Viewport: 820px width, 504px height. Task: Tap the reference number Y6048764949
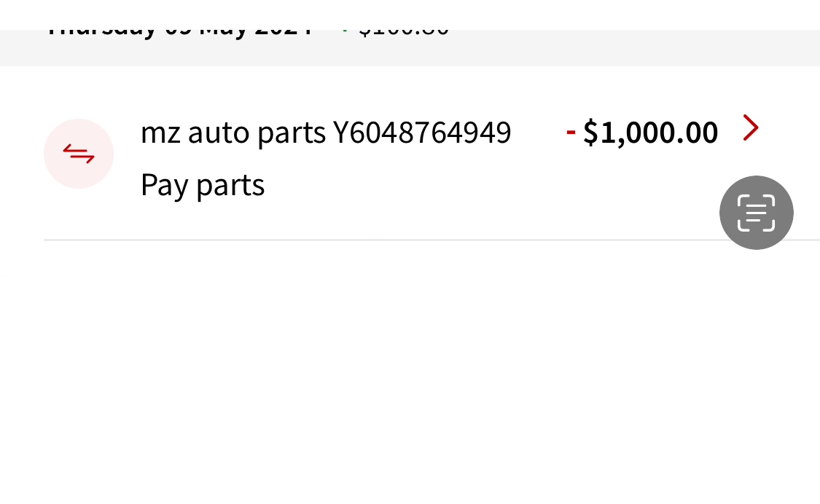point(422,133)
